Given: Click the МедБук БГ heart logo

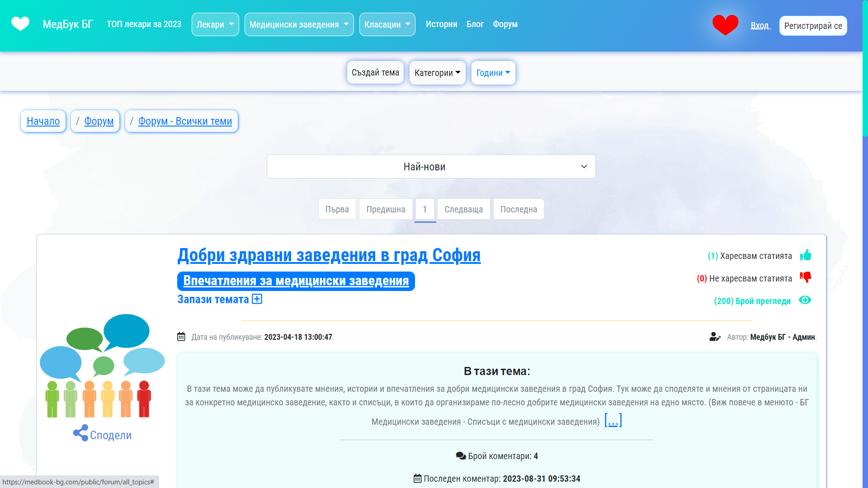Looking at the screenshot, I should pyautogui.click(x=20, y=23).
